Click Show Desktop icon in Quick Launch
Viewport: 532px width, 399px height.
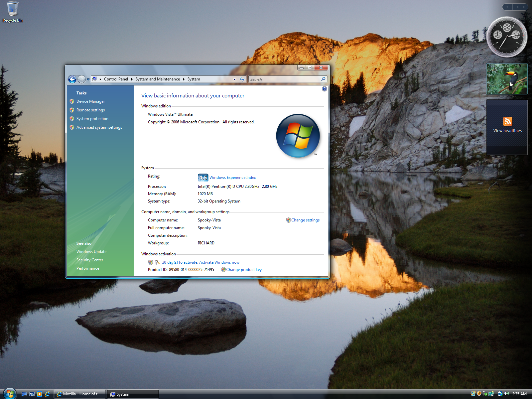pos(24,394)
